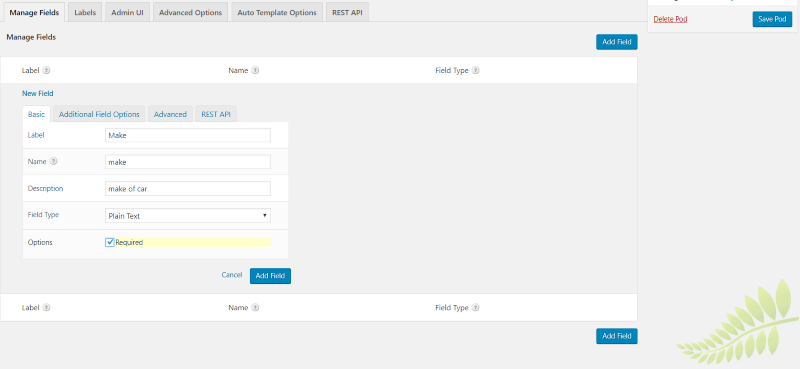
Task: Click help icon beside bottom Name header
Action: pyautogui.click(x=255, y=308)
